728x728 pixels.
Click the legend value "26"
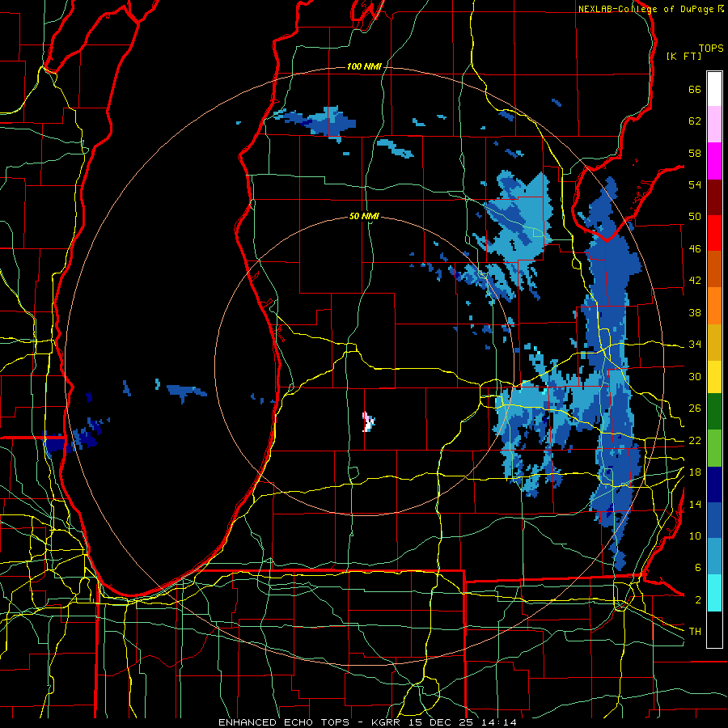(695, 408)
